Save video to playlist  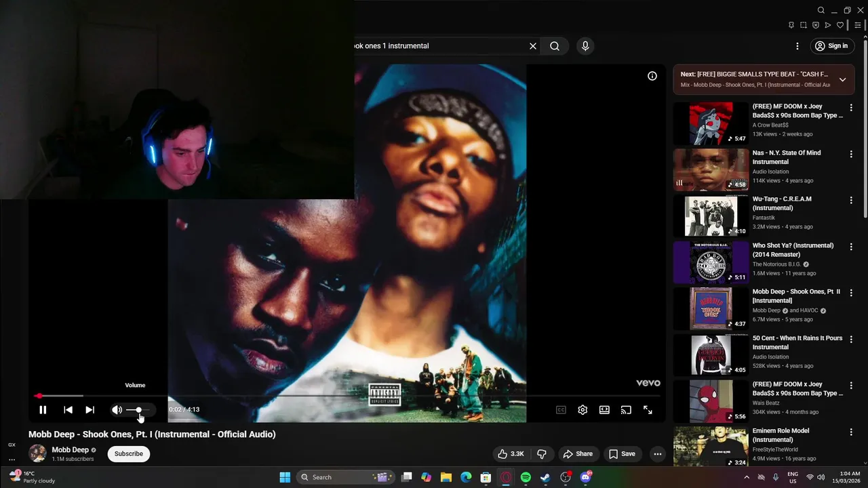pos(622,454)
